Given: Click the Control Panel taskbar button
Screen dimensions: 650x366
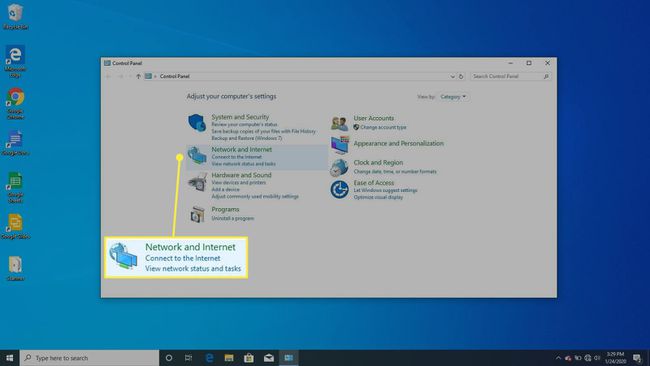Looking at the screenshot, I should [x=289, y=358].
